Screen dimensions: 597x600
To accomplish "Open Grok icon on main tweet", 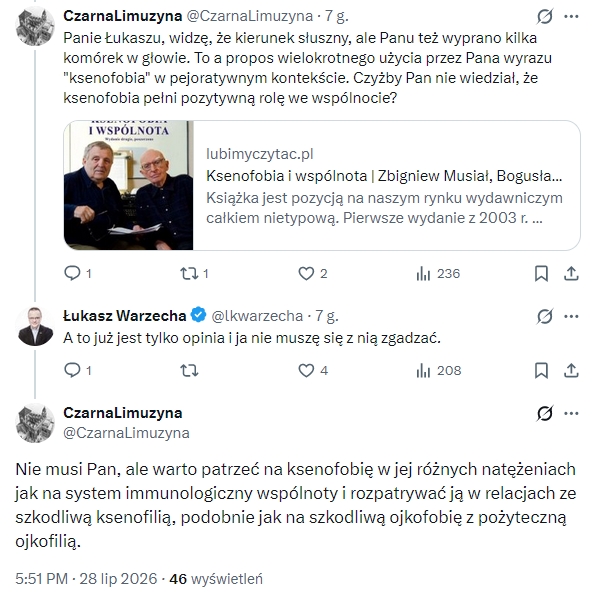I will tap(545, 413).
